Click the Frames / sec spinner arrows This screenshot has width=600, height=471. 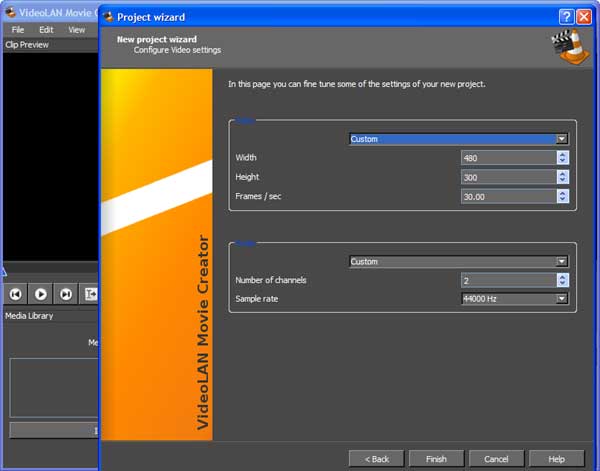point(562,197)
